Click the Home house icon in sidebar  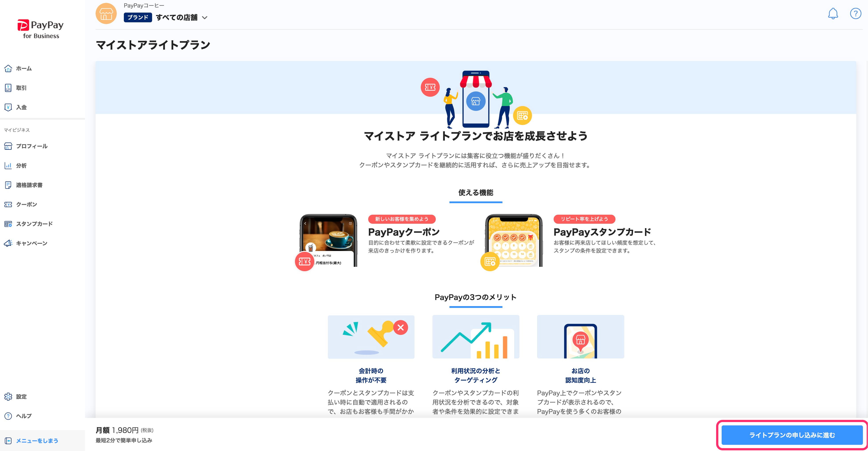pos(8,68)
